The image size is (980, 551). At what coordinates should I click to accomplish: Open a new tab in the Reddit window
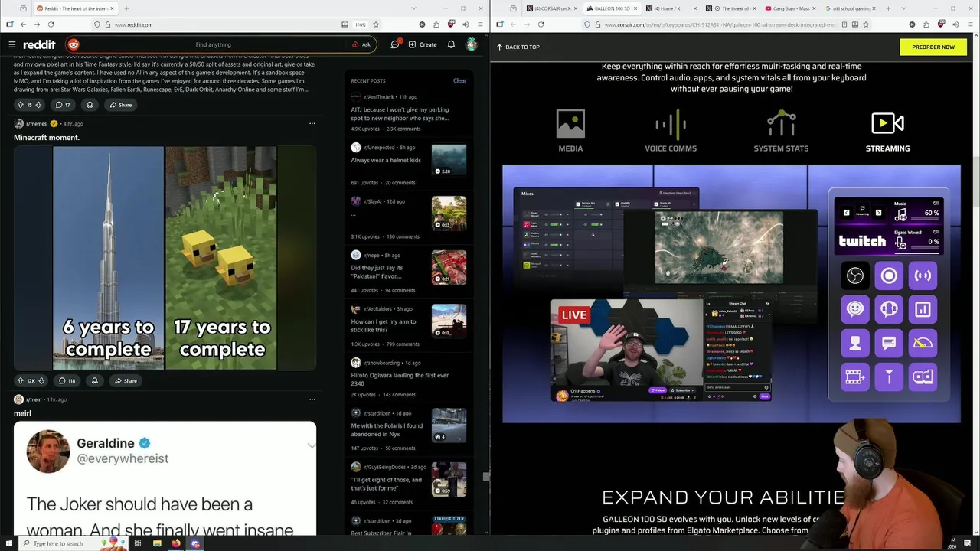126,8
